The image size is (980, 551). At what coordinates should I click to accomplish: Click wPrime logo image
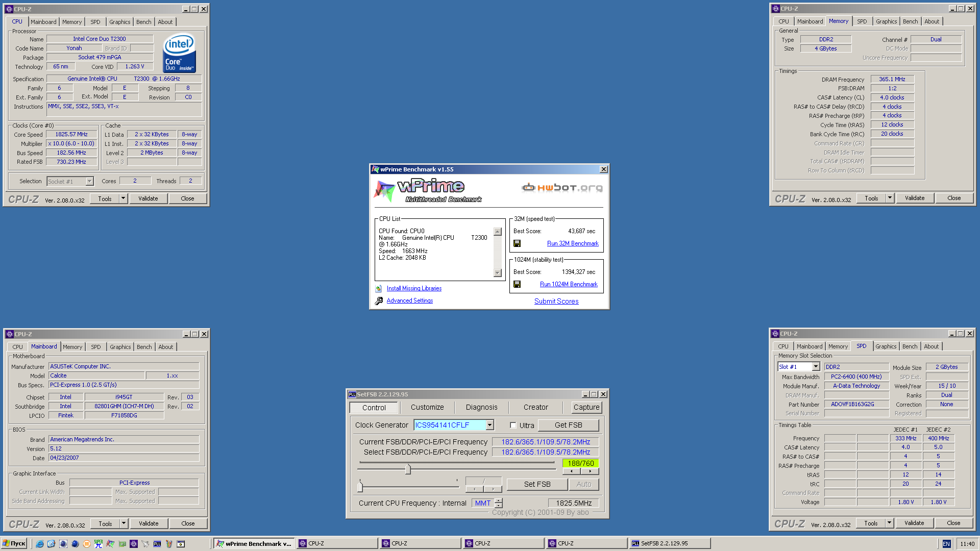point(429,191)
